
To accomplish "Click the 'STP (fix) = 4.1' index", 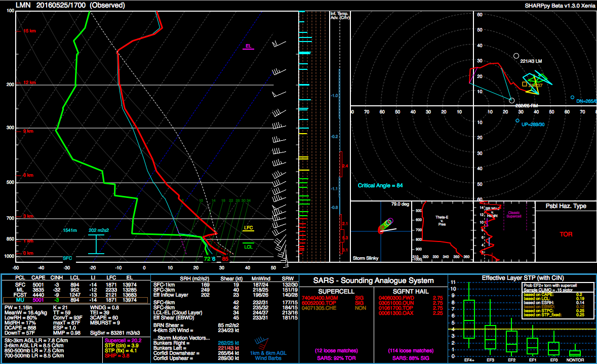I will coord(121,351).
